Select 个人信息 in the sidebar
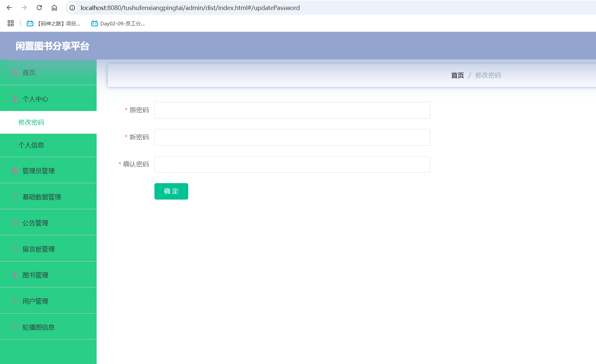Image resolution: width=596 pixels, height=364 pixels. 48,145
